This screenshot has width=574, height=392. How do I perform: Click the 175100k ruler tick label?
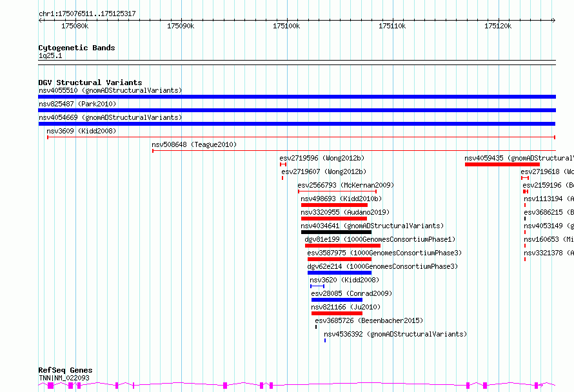[286, 26]
